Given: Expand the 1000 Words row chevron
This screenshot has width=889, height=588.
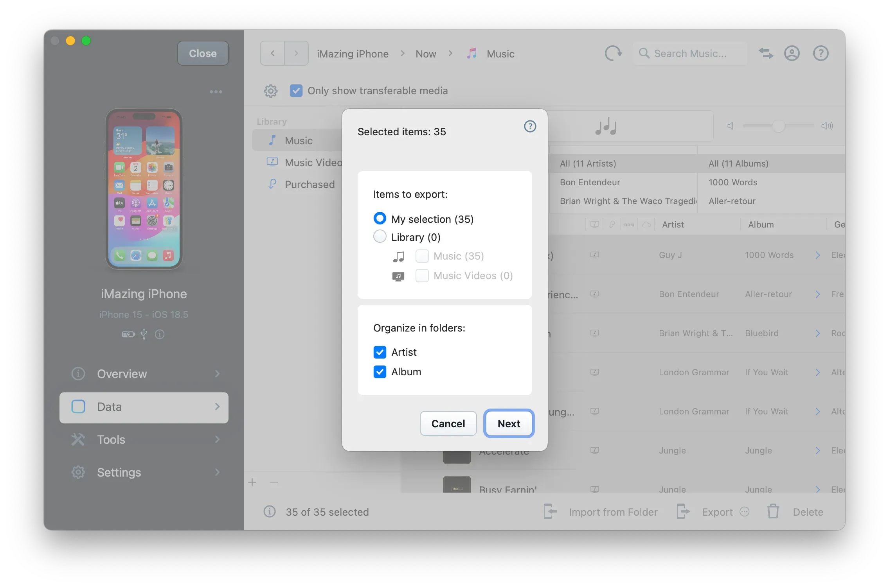Looking at the screenshot, I should point(817,255).
